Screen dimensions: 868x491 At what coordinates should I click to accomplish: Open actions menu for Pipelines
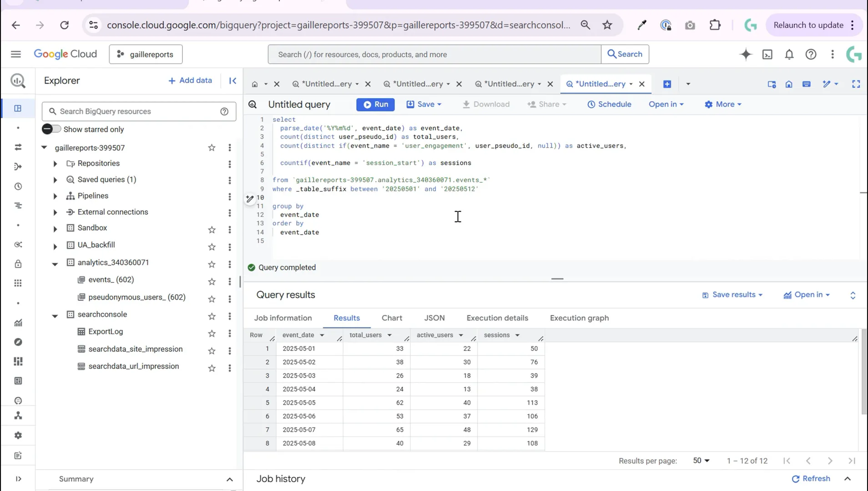pos(230,196)
